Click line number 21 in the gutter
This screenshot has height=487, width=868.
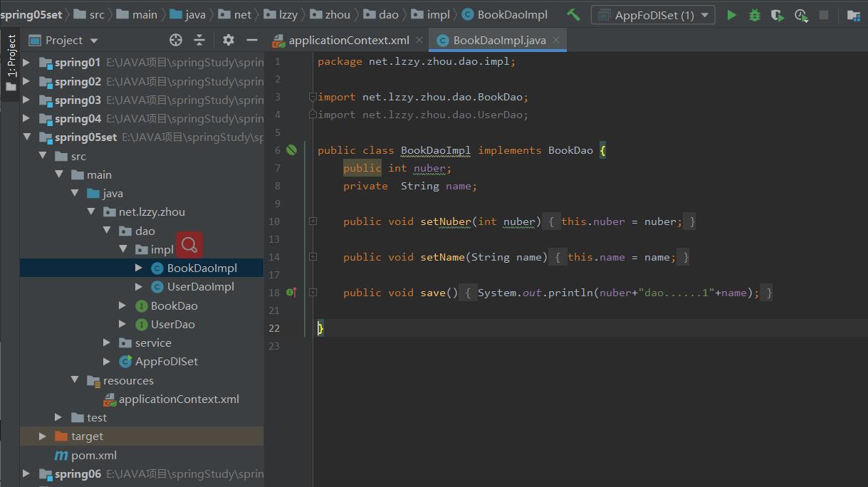pos(275,310)
